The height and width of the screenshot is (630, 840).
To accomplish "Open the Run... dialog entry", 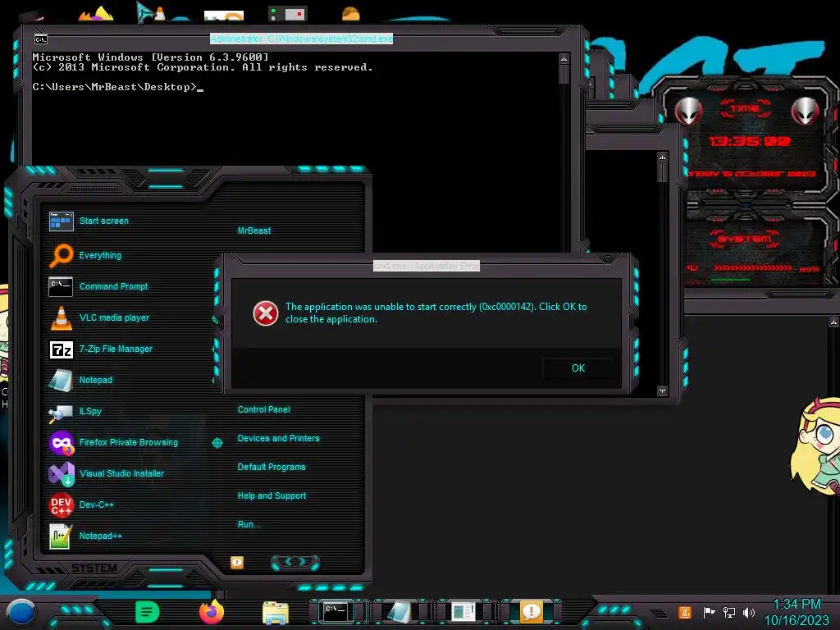I will [x=249, y=524].
